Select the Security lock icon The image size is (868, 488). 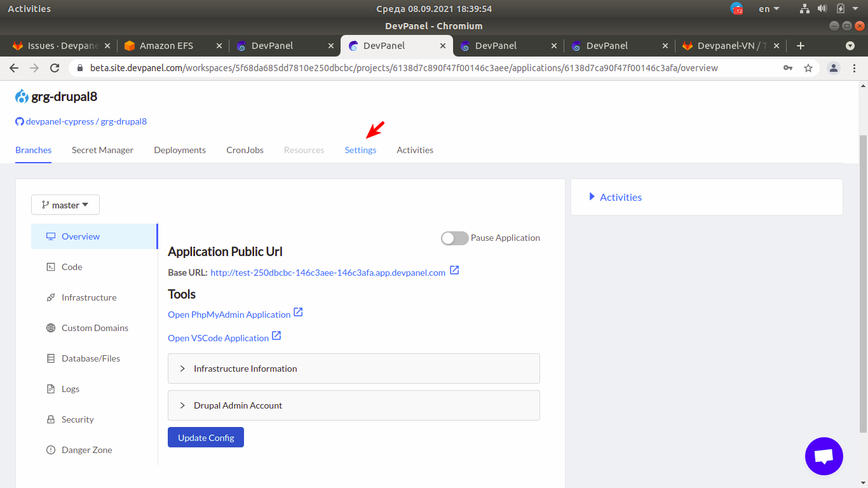(51, 419)
